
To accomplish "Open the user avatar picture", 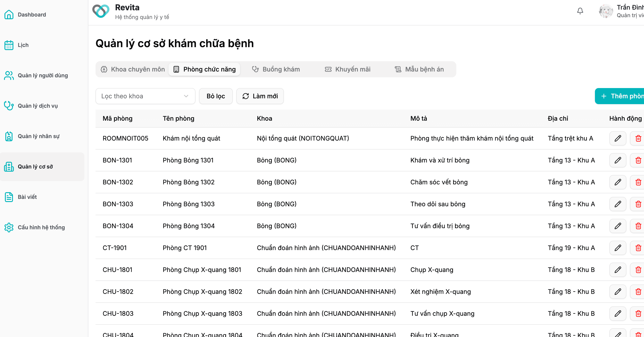I will [606, 11].
